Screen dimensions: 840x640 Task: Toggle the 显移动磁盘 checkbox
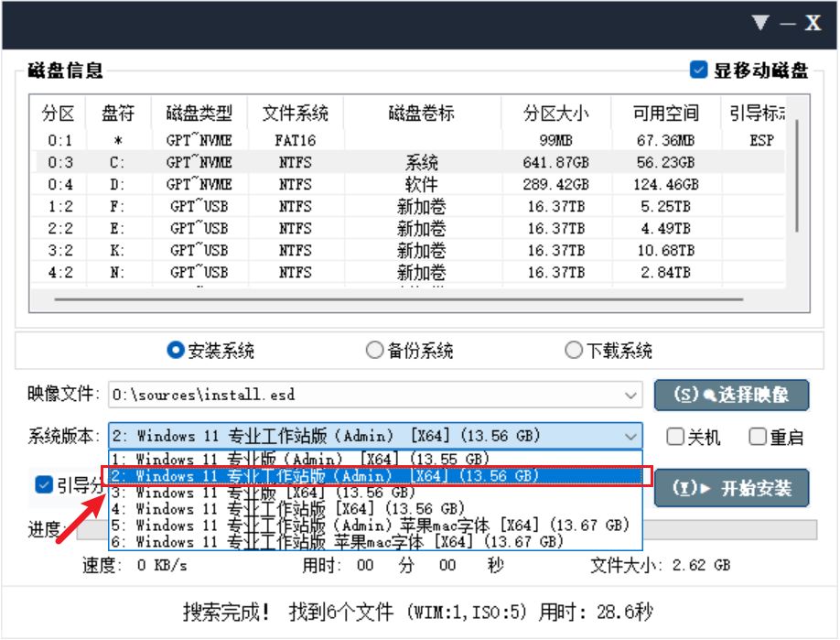pyautogui.click(x=698, y=70)
